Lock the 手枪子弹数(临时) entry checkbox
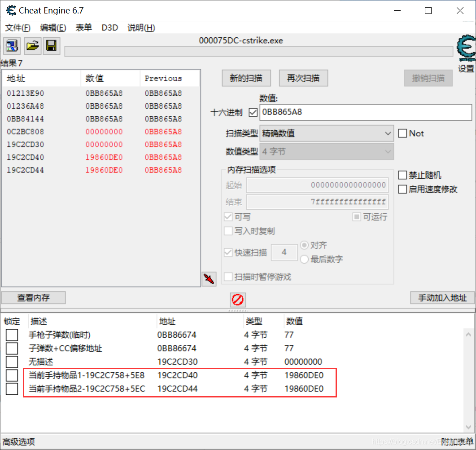The image size is (476, 450). tap(12, 335)
